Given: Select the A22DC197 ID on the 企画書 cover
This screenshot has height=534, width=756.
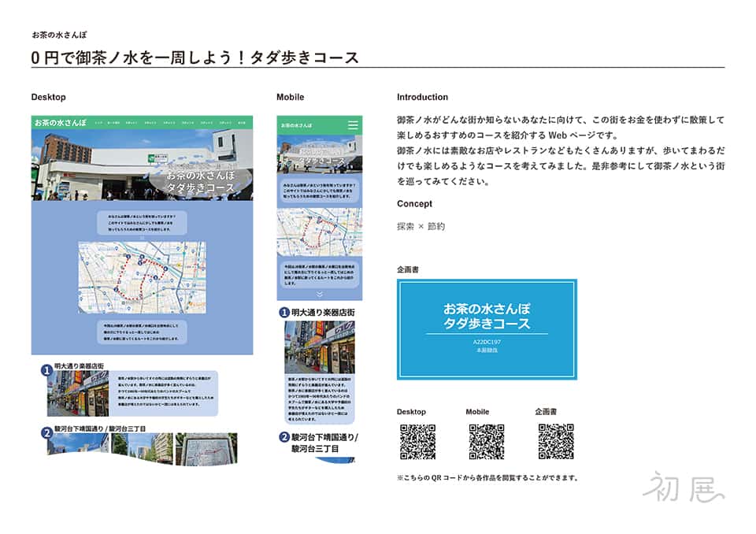Looking at the screenshot, I should [487, 342].
